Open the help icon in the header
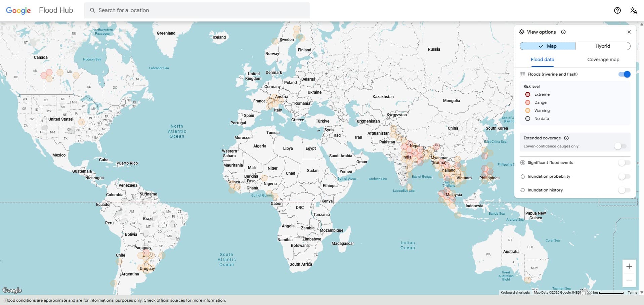The height and width of the screenshot is (305, 644). point(617,10)
